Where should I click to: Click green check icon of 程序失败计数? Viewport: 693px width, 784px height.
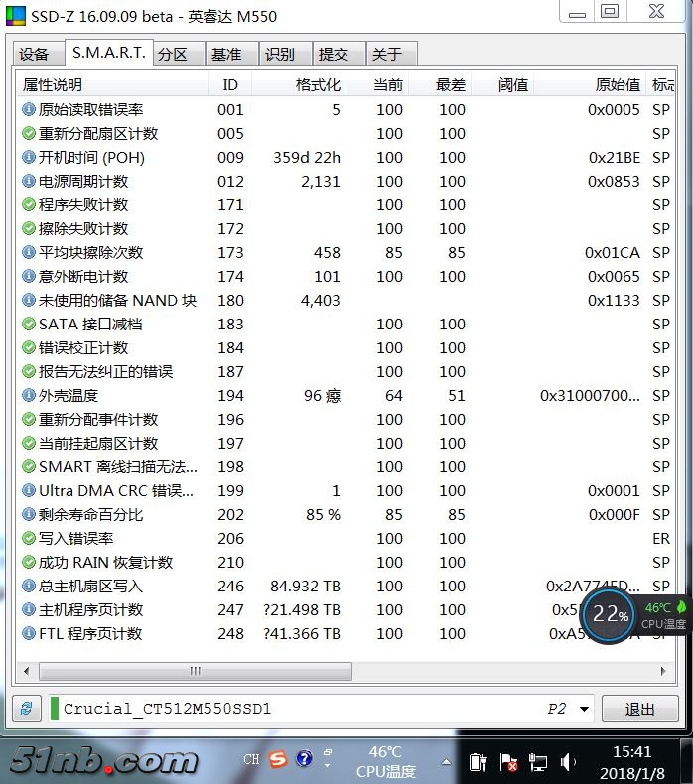click(x=29, y=204)
